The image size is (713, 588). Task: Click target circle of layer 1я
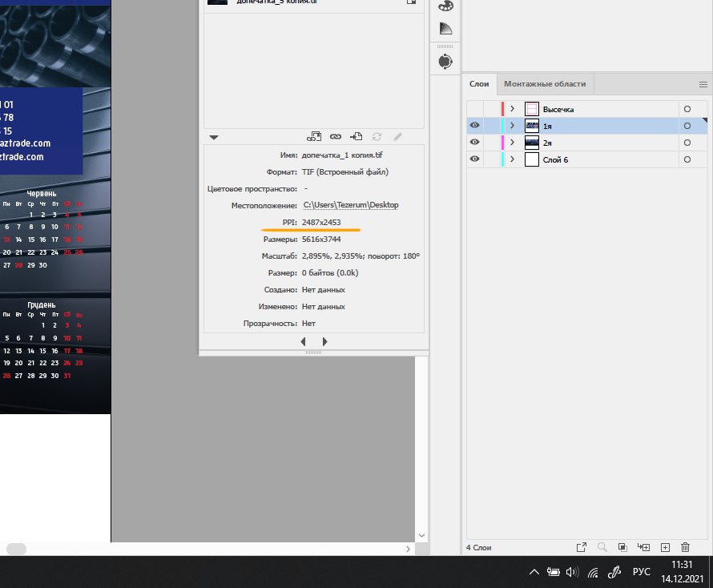[x=687, y=126]
